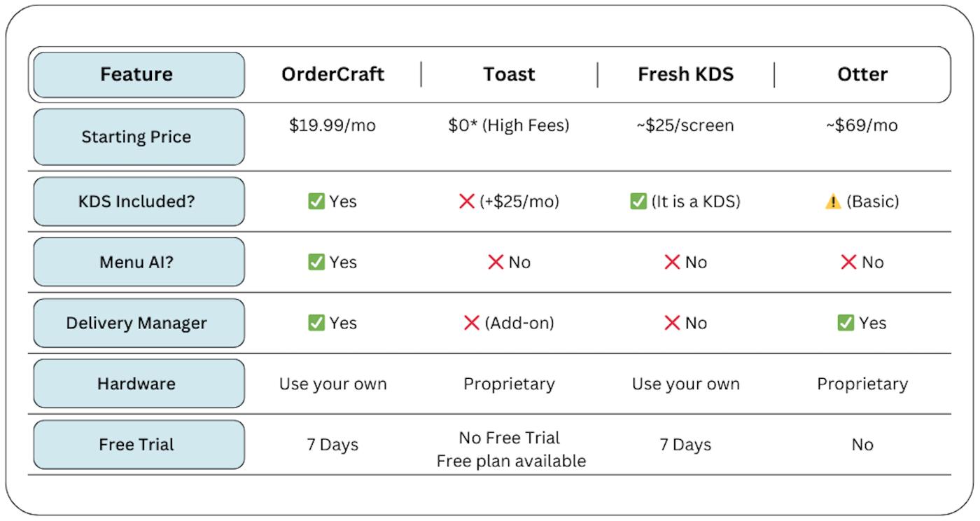Screen dimensions: 980x521
Task: Click the Toast column header
Action: (509, 74)
